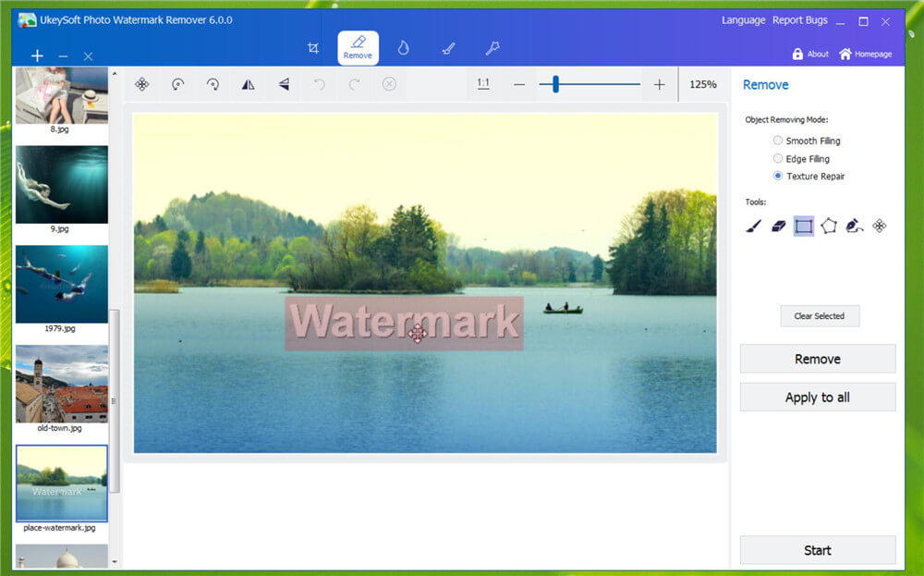Click Start to begin watermark removal

[818, 550]
